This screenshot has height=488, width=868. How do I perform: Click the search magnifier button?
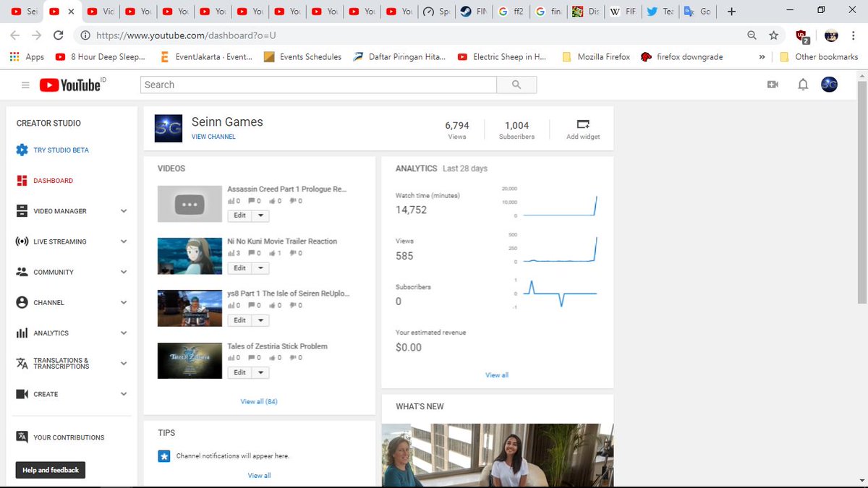click(x=516, y=85)
